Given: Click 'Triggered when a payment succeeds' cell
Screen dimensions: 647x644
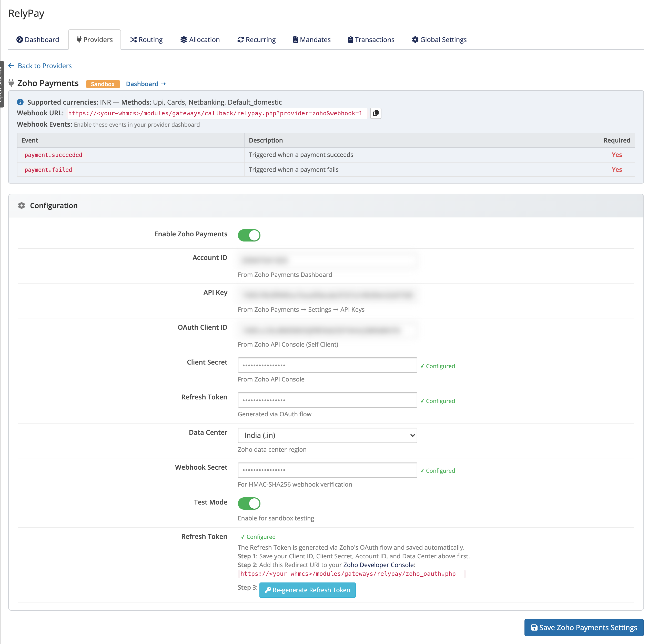Looking at the screenshot, I should (421, 155).
